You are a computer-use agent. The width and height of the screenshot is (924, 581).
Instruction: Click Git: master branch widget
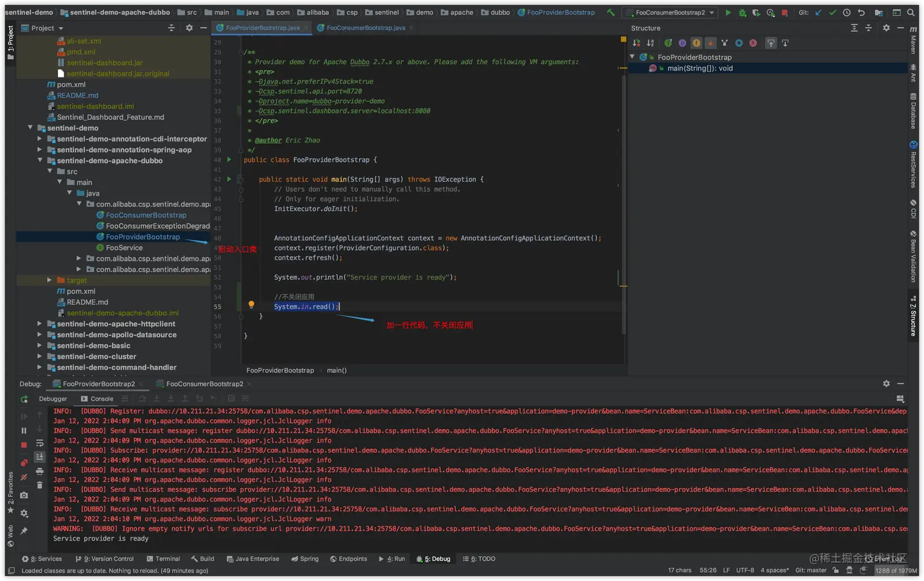click(x=811, y=571)
